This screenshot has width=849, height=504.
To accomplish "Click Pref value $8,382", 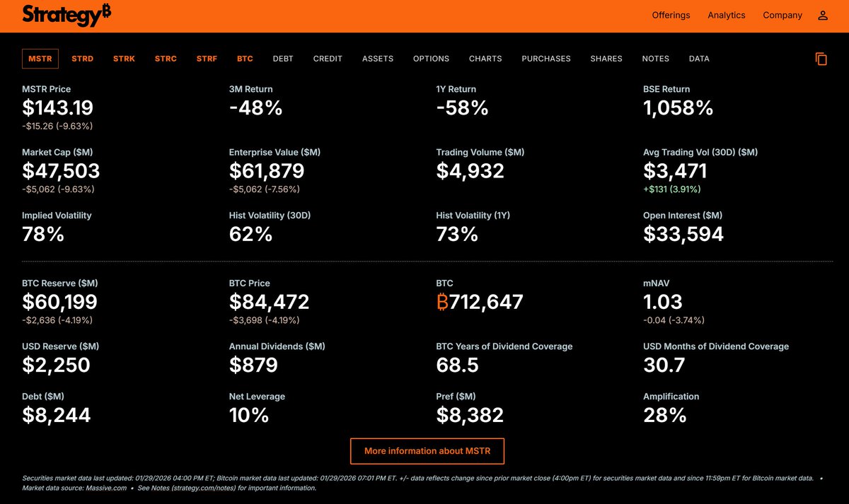I will click(470, 415).
